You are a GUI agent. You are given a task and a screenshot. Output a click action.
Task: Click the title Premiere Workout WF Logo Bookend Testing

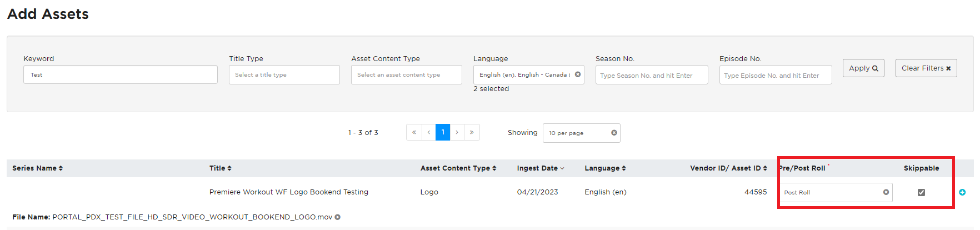(289, 192)
